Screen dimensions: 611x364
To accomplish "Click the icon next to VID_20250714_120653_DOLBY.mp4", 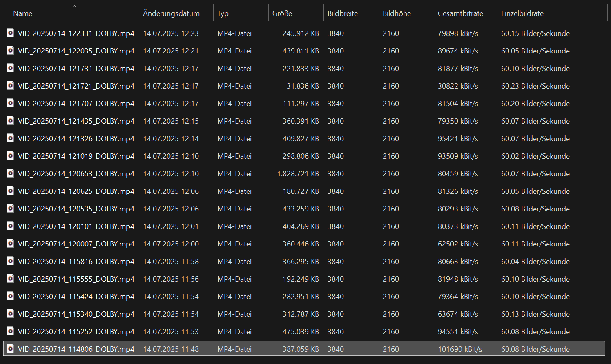I will click(11, 173).
